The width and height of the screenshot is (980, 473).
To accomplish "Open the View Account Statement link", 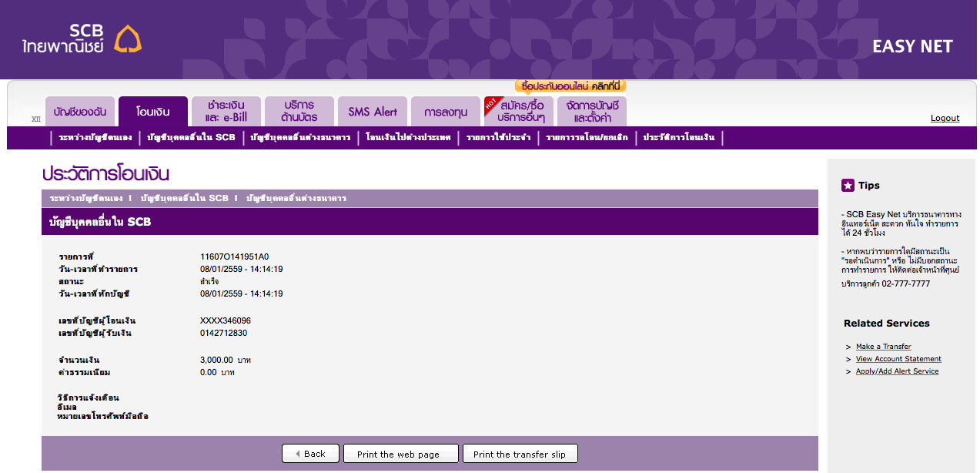I will coord(898,359).
